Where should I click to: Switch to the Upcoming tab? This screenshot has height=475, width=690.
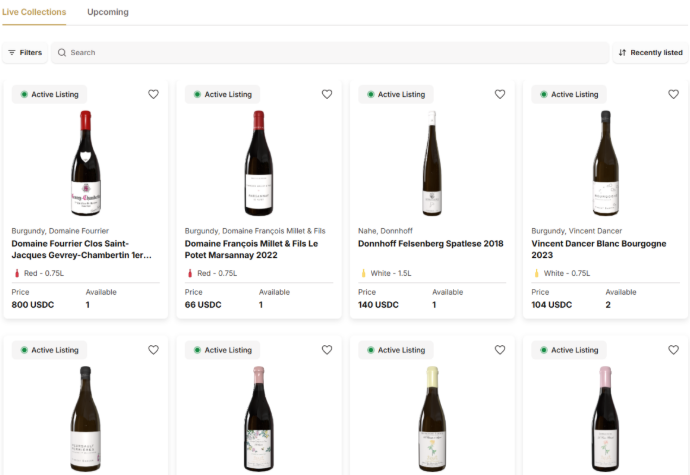click(x=107, y=12)
